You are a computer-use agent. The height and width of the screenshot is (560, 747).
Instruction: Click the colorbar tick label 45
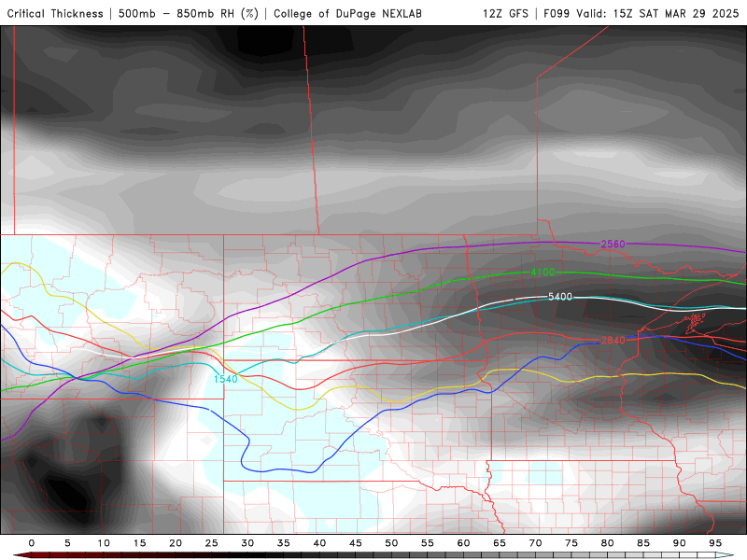pyautogui.click(x=356, y=543)
